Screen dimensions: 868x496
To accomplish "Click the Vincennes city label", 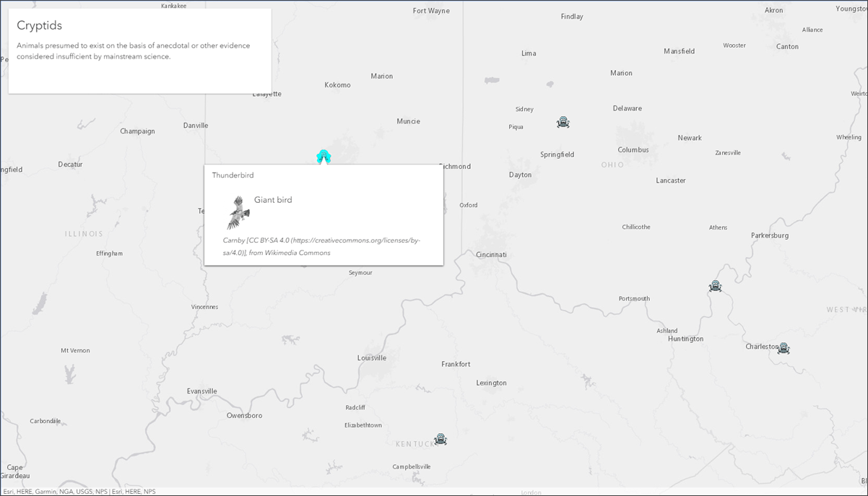I will (x=204, y=307).
